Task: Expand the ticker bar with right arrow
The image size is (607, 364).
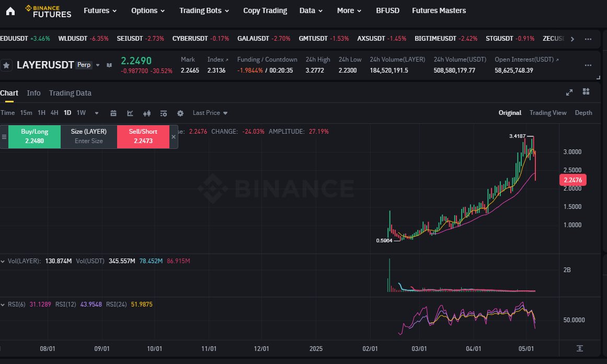Action: (x=572, y=39)
